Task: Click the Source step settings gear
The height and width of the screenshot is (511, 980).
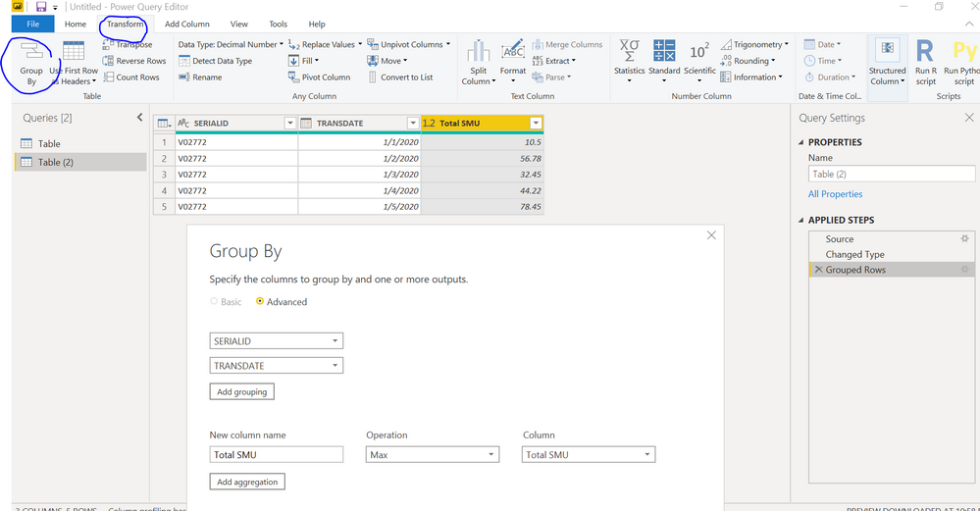Action: click(964, 238)
